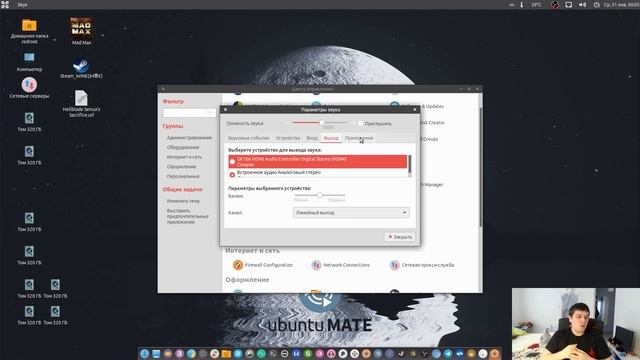The width and height of the screenshot is (640, 360).
Task: Click the round red tray icon in top panel
Action: pos(554,4)
